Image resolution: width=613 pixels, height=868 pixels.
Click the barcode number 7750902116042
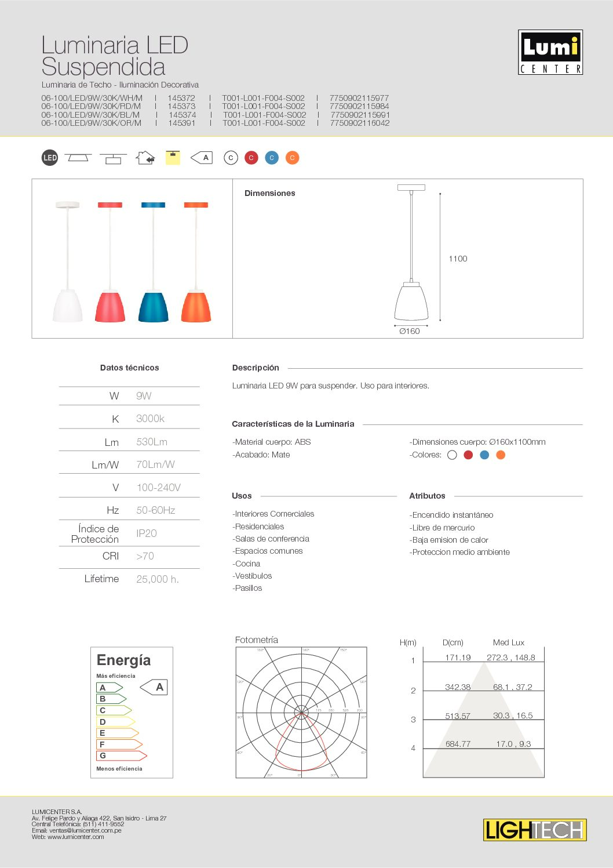[x=360, y=123]
